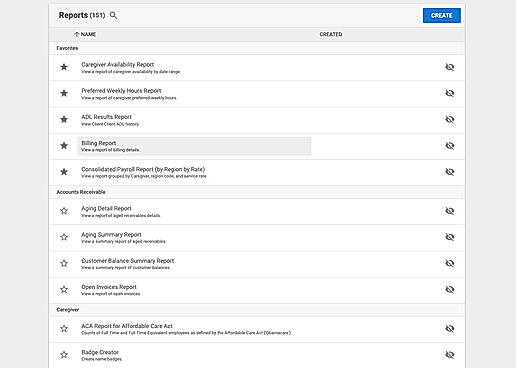Open the Caregiver Availability Report
Screen dimensions: 516x368
tap(118, 65)
